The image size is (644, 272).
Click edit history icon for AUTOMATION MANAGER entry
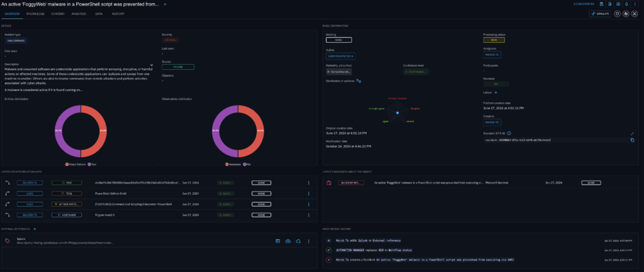[x=328, y=250]
